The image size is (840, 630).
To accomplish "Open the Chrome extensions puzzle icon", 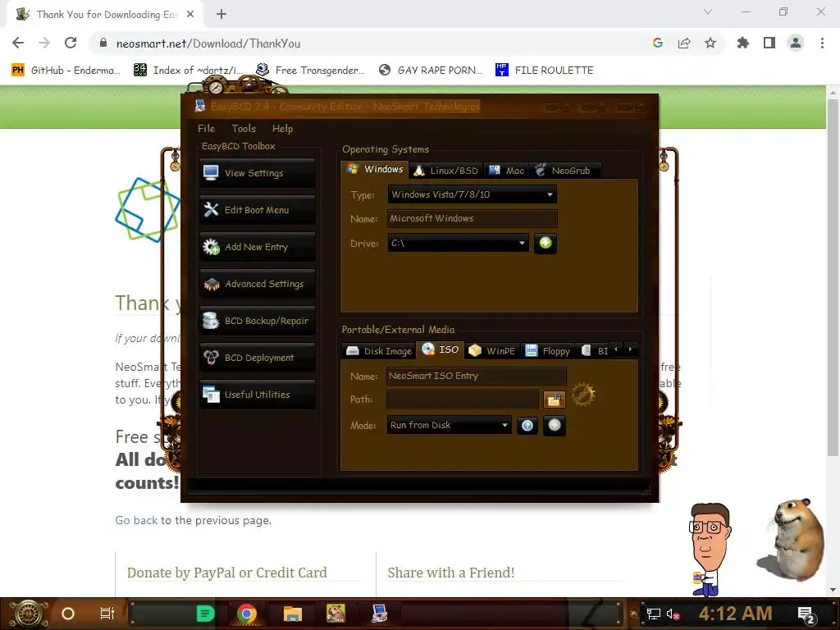I will click(x=743, y=43).
